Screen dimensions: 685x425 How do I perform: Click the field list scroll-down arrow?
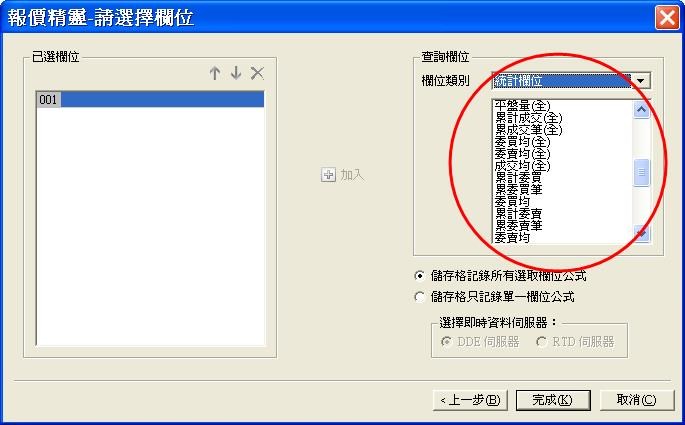tap(641, 234)
